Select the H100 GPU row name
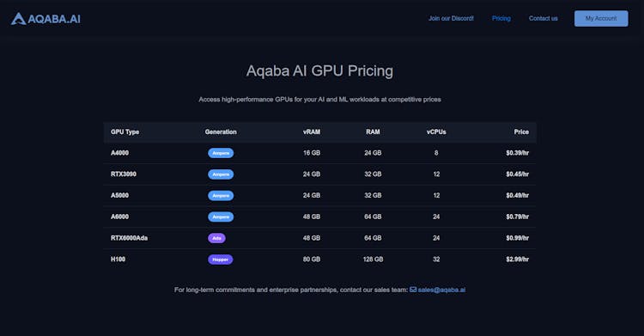 click(118, 260)
